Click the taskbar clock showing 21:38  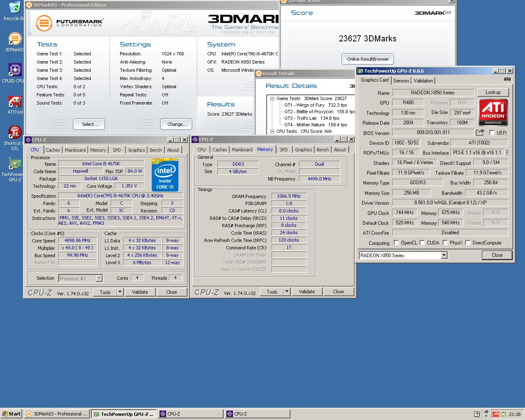(x=515, y=414)
